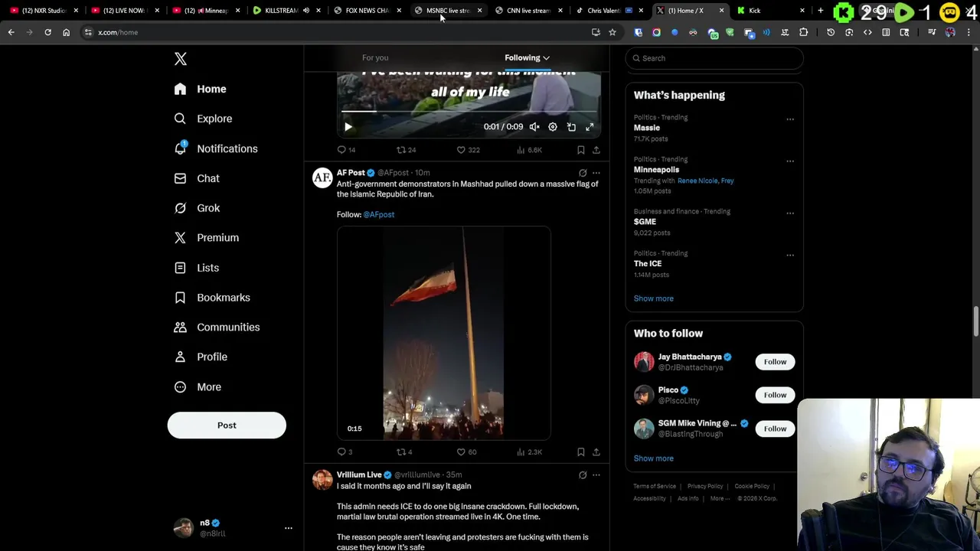Open more options for The ICE trend
This screenshot has height=551, width=980.
pos(790,256)
